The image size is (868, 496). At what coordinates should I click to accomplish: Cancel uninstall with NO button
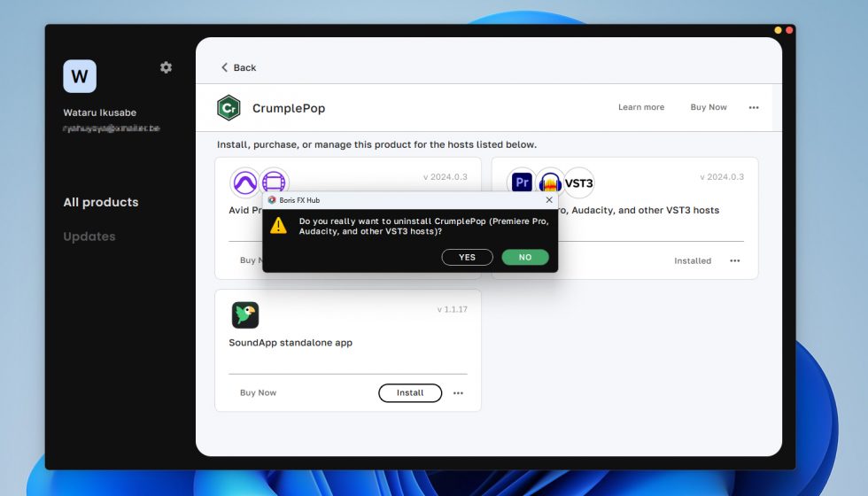525,258
